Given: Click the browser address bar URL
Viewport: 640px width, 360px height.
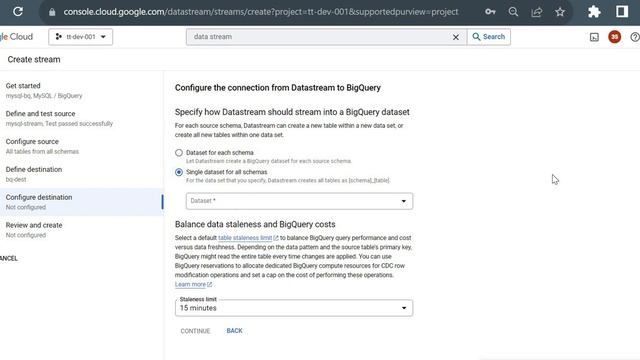Looking at the screenshot, I should [261, 12].
